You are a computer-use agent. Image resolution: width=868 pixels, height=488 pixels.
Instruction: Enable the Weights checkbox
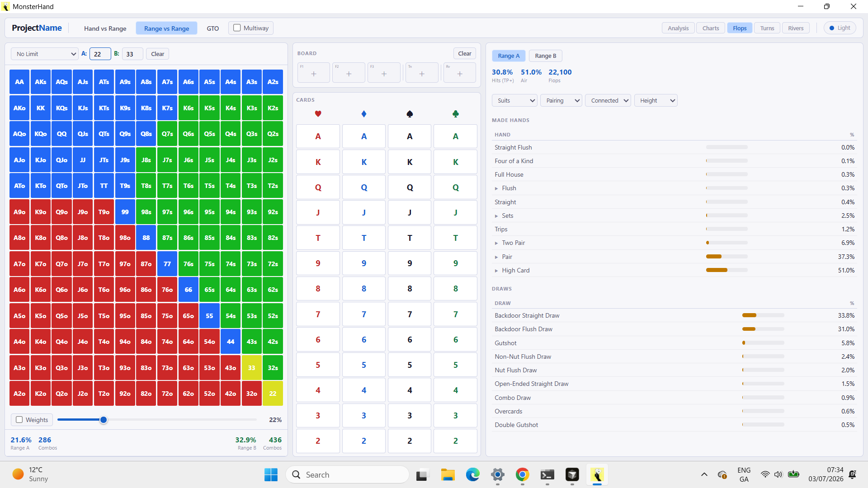coord(19,420)
